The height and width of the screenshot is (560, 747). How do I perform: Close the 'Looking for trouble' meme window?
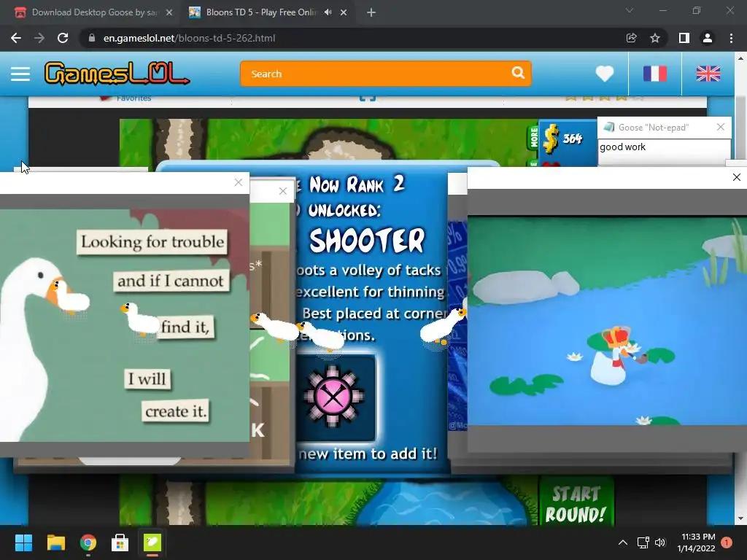point(239,182)
